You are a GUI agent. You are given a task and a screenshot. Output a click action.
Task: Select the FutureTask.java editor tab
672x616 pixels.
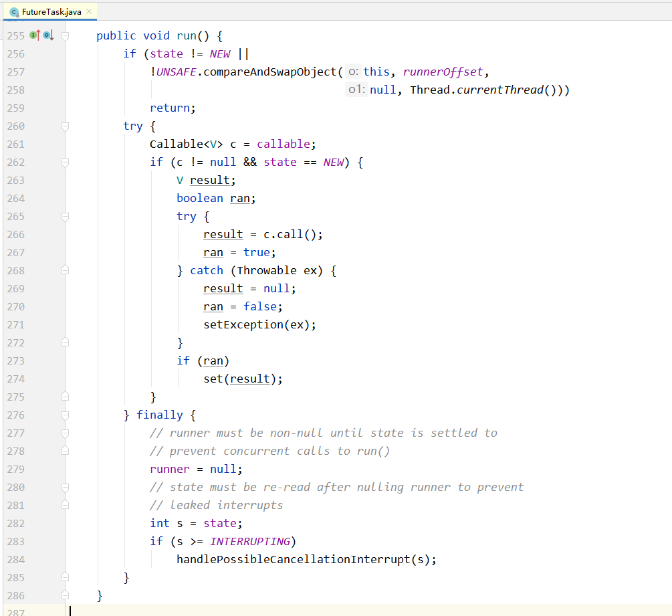[50, 12]
